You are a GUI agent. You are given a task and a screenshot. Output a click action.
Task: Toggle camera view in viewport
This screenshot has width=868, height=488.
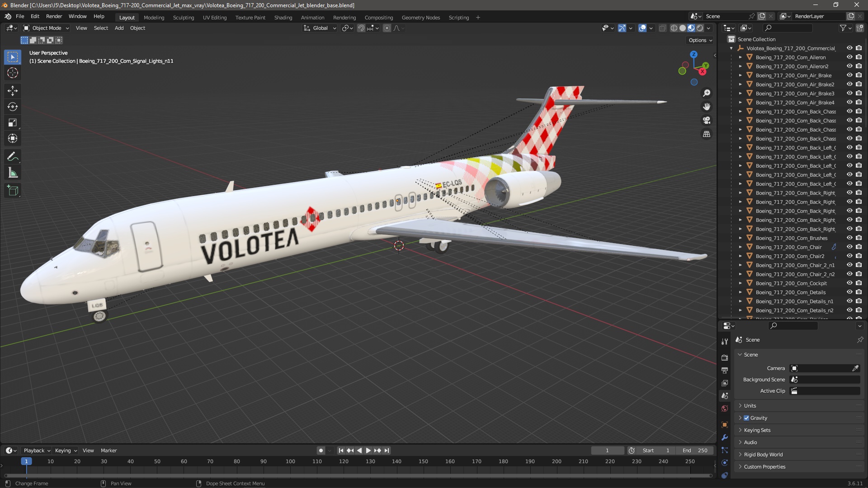point(706,120)
